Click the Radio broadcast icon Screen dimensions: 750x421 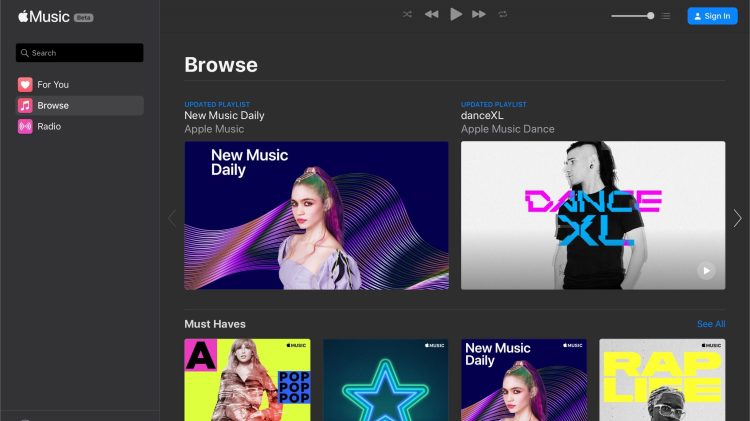click(25, 126)
